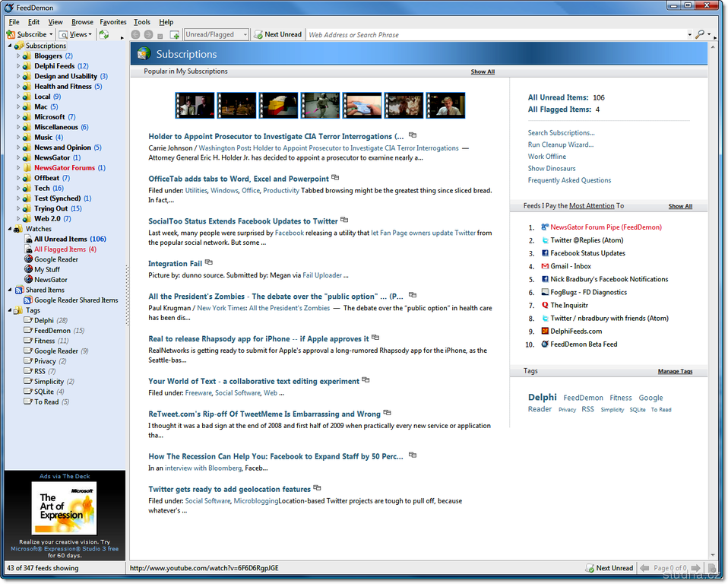Viewport: 728px width, 584px height.
Task: Click the fifth popular video thumbnail
Action: pos(362,106)
